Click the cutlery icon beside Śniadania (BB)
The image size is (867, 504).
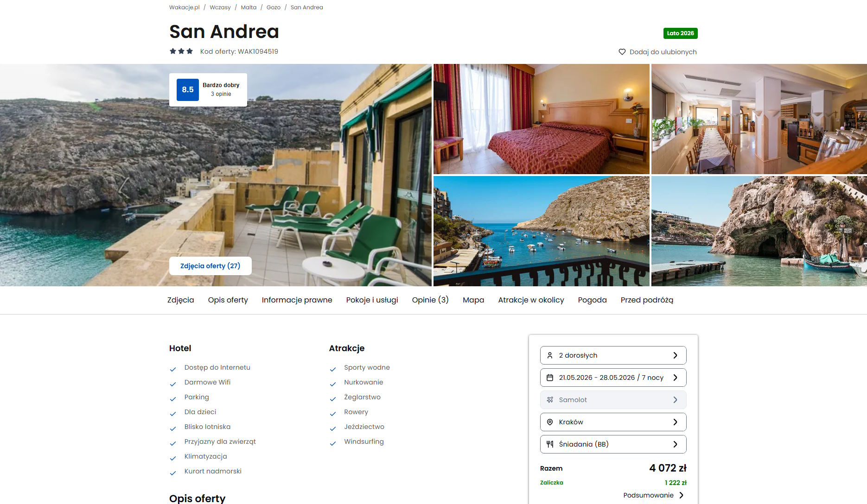pyautogui.click(x=550, y=444)
